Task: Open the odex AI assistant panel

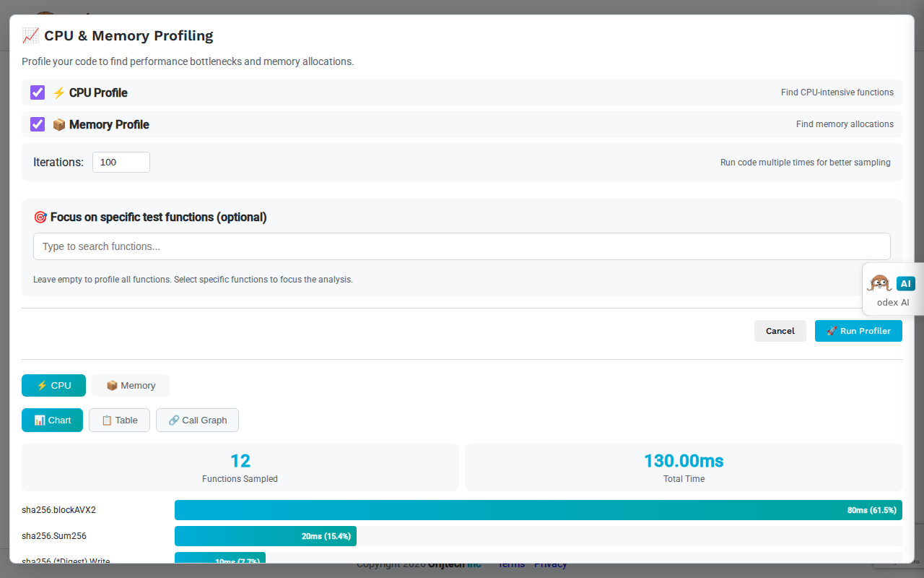Action: [893, 303]
